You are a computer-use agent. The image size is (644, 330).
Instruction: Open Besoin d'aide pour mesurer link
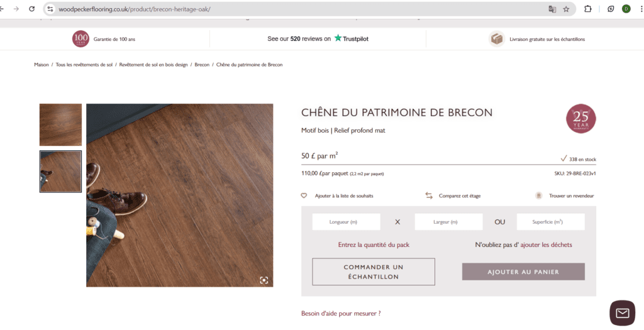click(x=341, y=313)
